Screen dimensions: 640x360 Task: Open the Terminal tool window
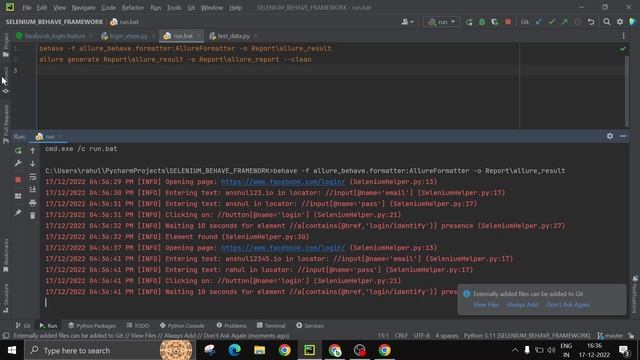271,325
